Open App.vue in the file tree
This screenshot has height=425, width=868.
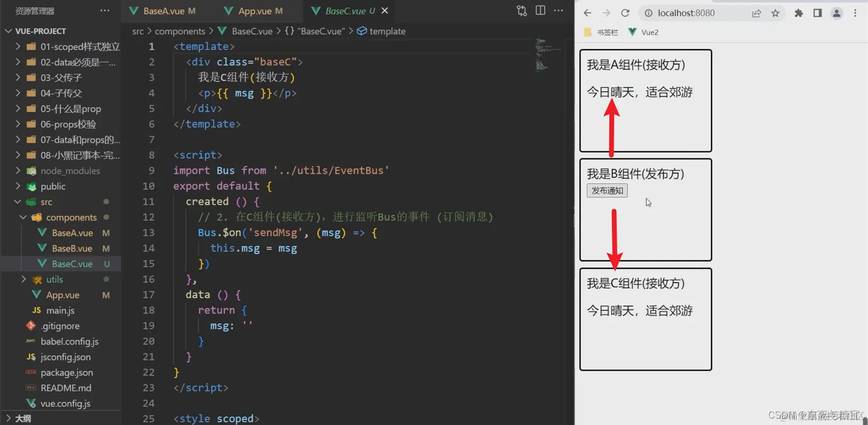click(61, 294)
